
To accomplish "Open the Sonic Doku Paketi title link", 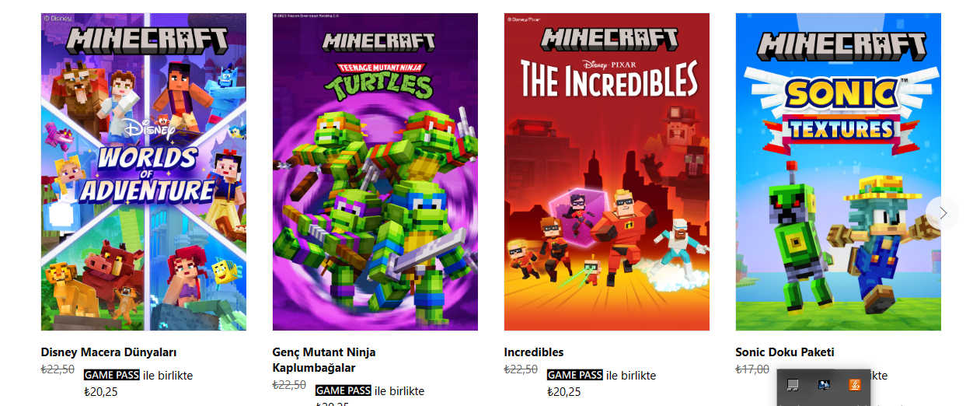I will [x=785, y=352].
